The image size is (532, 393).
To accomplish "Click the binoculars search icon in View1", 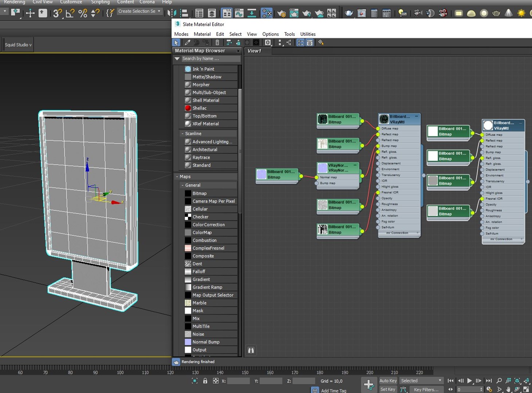I will tap(251, 350).
